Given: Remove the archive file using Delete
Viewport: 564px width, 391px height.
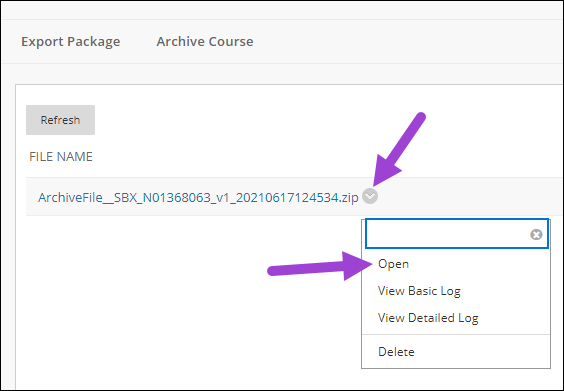Looking at the screenshot, I should coord(396,351).
